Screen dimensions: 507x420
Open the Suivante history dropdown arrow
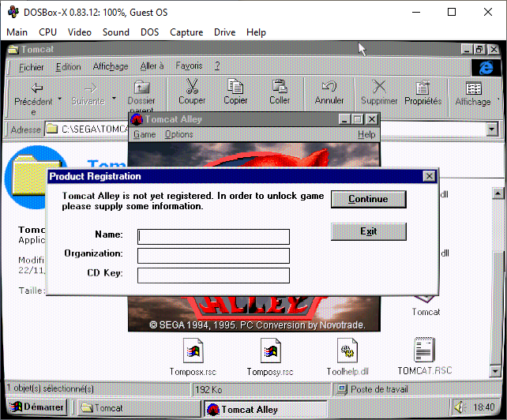tap(115, 98)
